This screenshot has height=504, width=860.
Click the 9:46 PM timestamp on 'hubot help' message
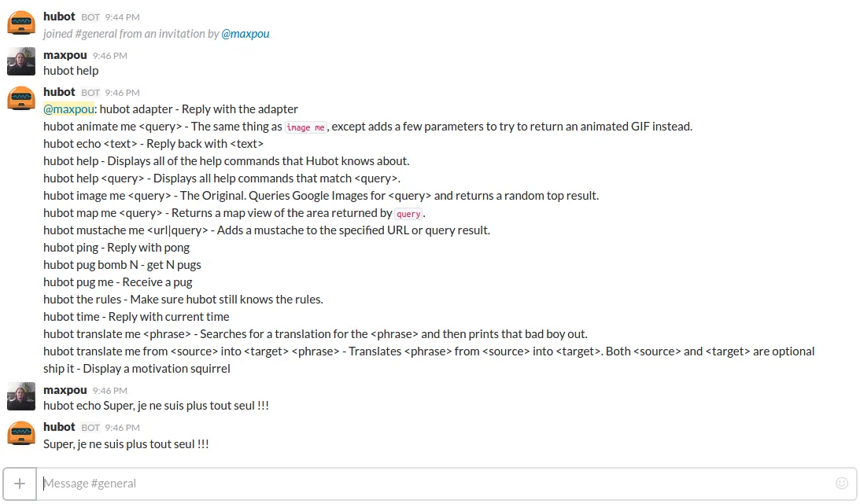[x=109, y=56]
